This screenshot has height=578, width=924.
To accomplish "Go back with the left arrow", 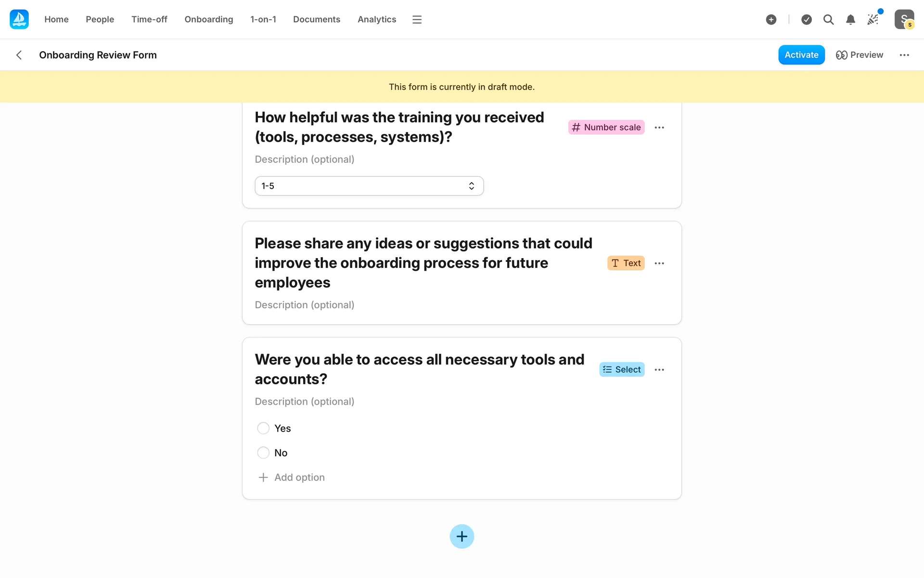I will point(19,55).
